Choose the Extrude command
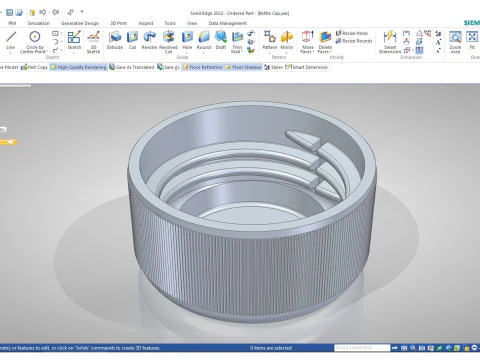The width and height of the screenshot is (480, 360). [x=115, y=40]
